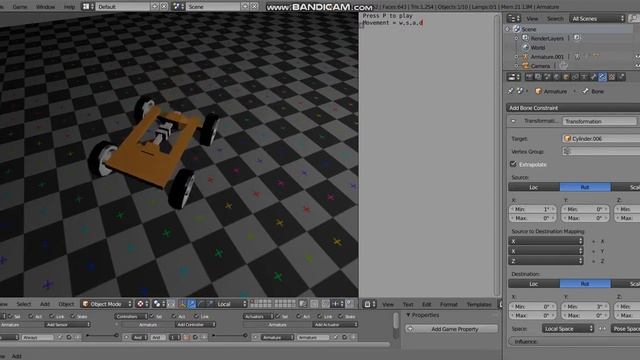Click the RenderLayers icon in the outliner
The height and width of the screenshot is (360, 640).
coord(525,38)
